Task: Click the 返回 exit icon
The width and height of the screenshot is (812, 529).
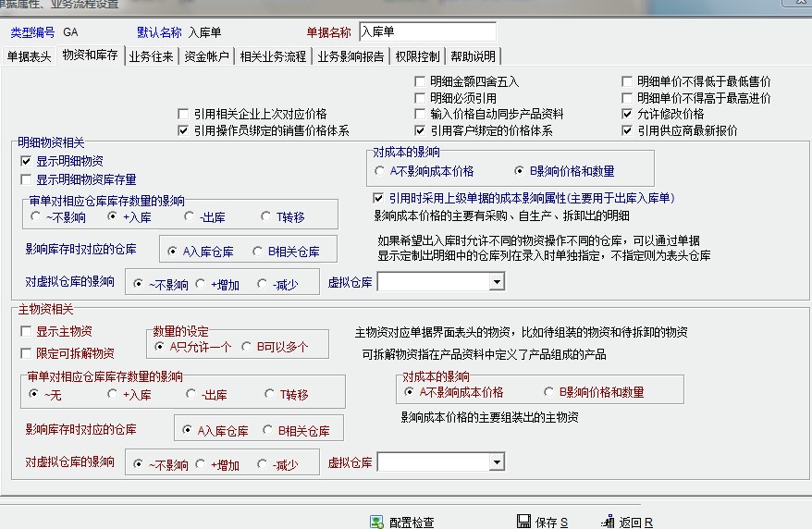Action: [608, 522]
